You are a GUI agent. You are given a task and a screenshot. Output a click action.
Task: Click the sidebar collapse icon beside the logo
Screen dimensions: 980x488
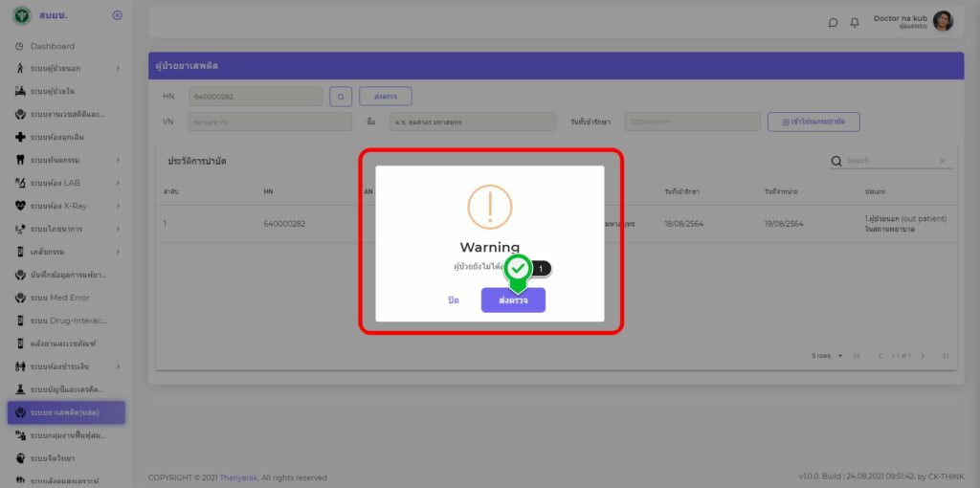tap(117, 15)
